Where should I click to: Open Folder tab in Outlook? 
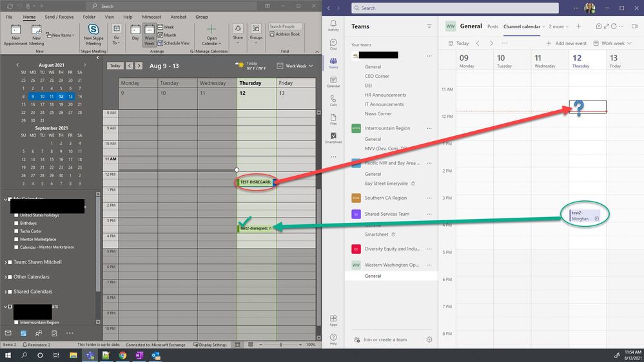[x=89, y=17]
